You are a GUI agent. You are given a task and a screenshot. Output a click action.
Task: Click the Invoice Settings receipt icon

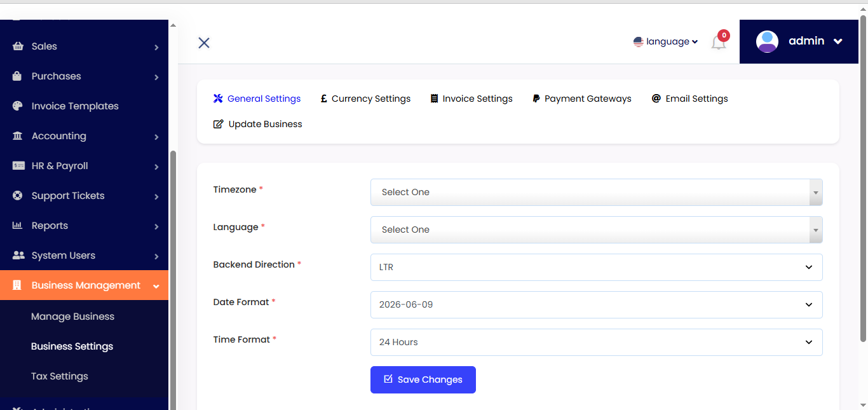435,99
